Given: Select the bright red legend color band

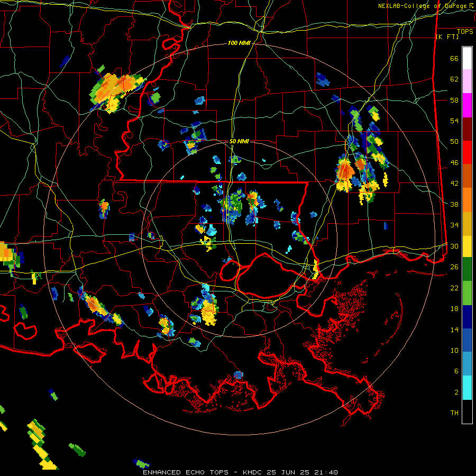Looking at the screenshot, I should pyautogui.click(x=467, y=152).
